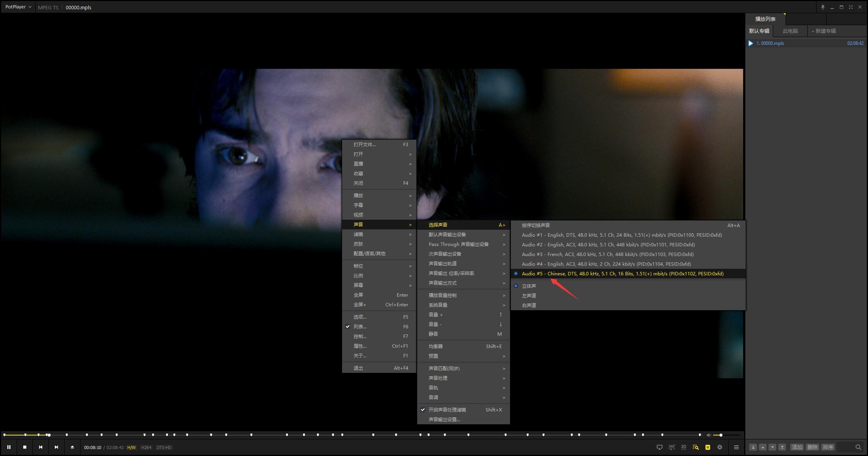Screen dimensions: 868x456
Task: Select 1. 00000.mpls playlist entry
Action: [806, 43]
